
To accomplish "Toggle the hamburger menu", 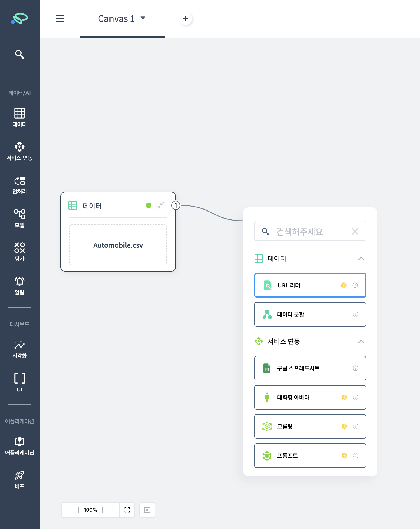I will pos(60,19).
